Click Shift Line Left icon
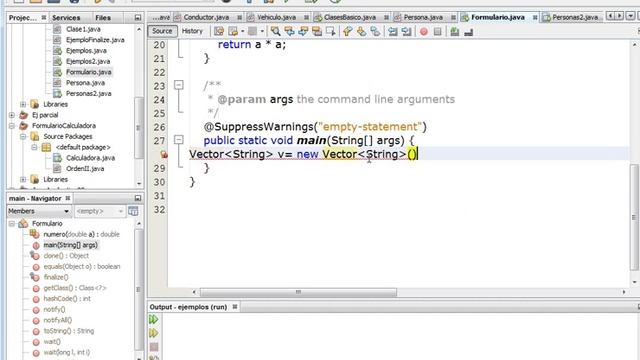This screenshot has width=640, height=360. [x=393, y=31]
